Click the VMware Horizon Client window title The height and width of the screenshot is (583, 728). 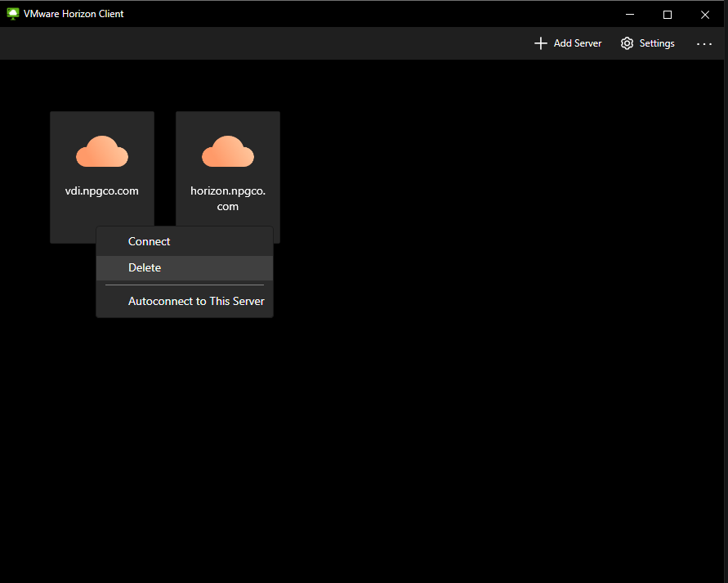click(74, 14)
